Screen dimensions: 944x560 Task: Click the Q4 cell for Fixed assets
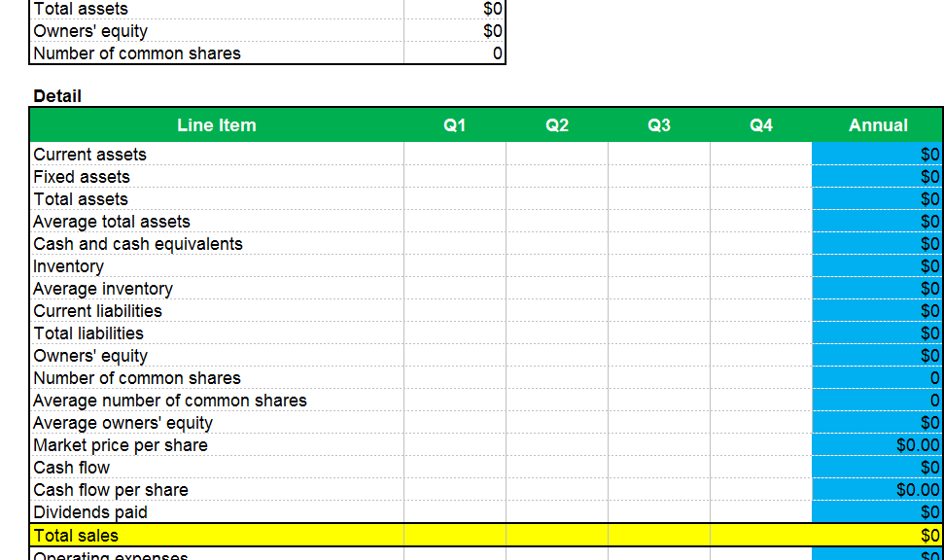click(760, 177)
